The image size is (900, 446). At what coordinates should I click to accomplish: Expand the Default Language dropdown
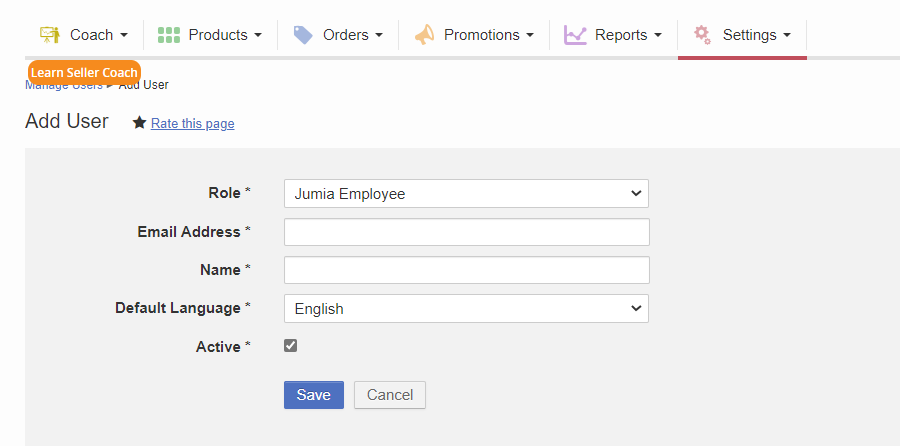coord(466,309)
